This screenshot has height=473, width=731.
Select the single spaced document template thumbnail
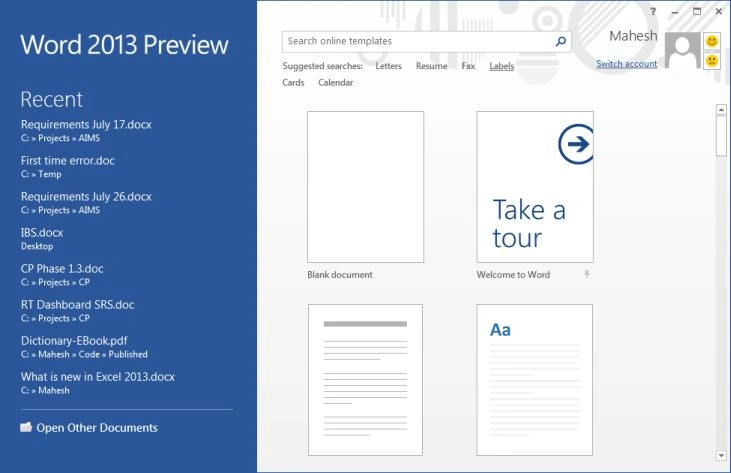[366, 380]
